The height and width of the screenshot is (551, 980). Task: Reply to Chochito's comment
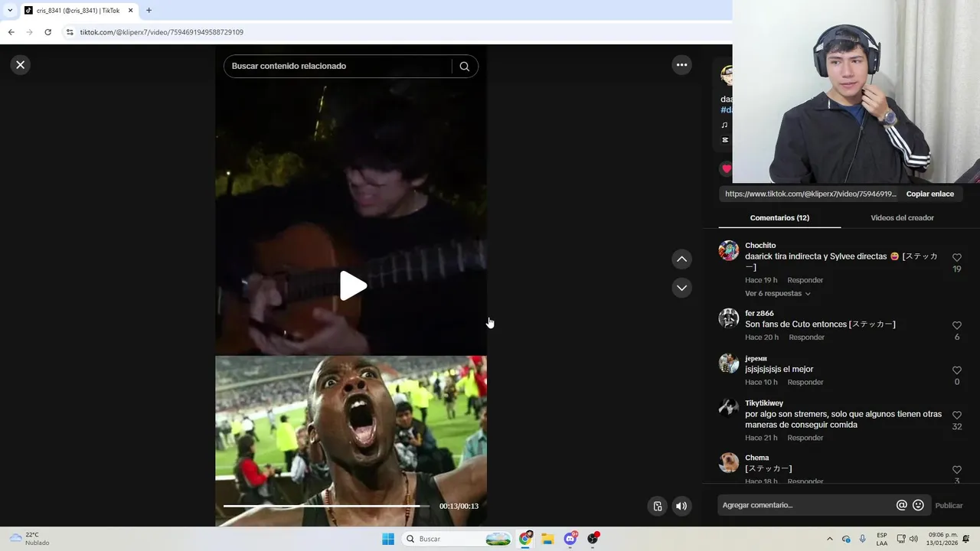(x=805, y=280)
